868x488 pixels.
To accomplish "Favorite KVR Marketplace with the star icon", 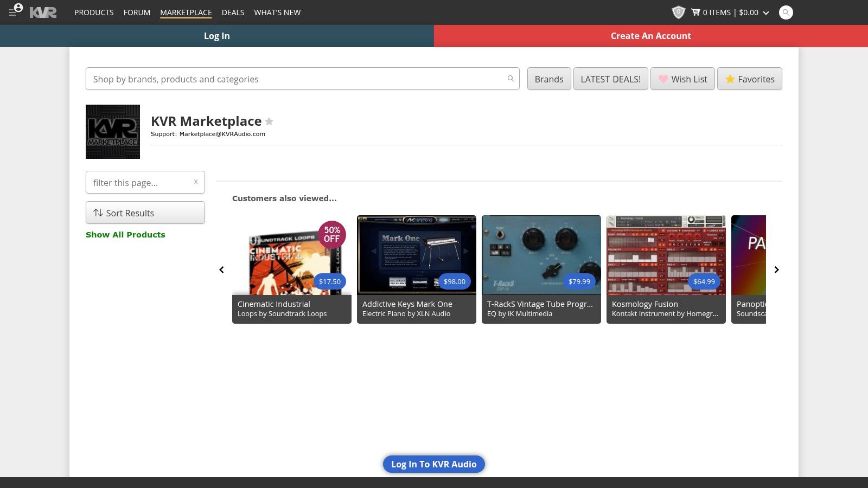I will (x=269, y=121).
